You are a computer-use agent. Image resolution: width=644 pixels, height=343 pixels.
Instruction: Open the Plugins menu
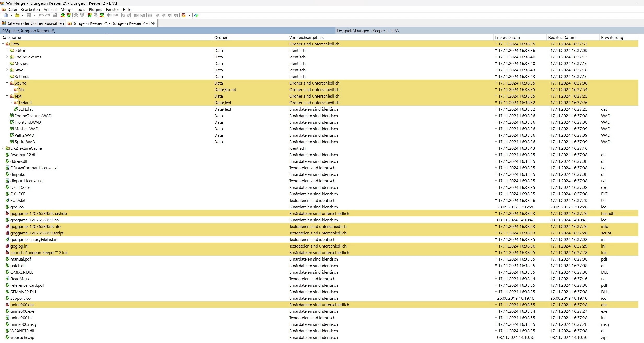tap(95, 9)
